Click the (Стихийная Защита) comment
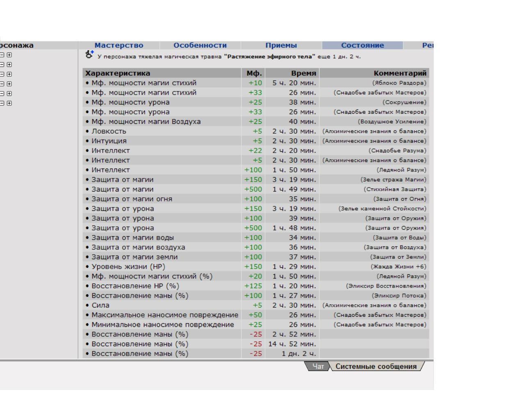Image resolution: width=525 pixels, height=420 pixels. coord(395,189)
